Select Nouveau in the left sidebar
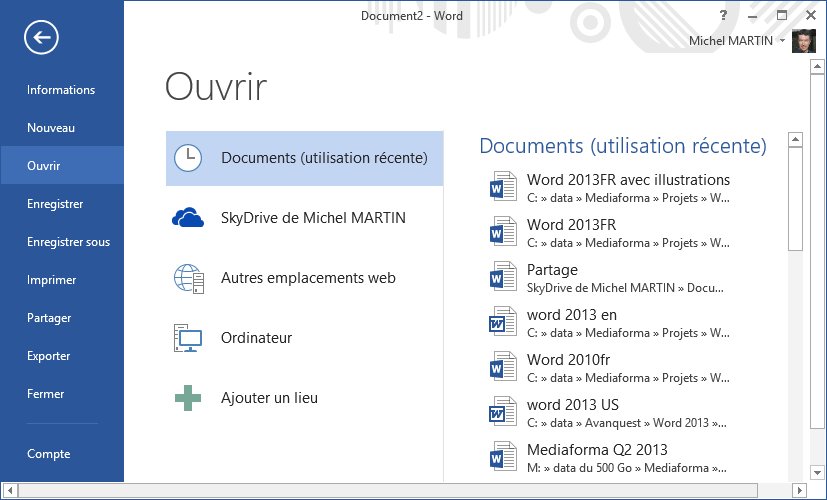The height and width of the screenshot is (500, 827). [51, 128]
